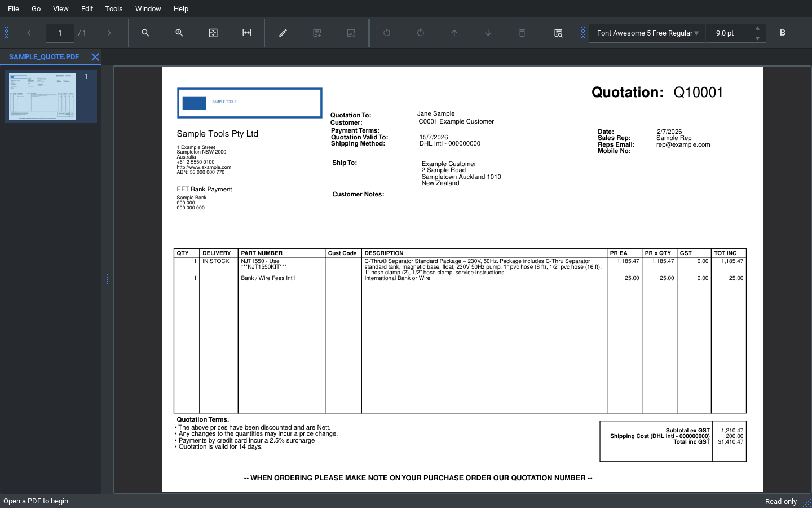This screenshot has width=812, height=508.
Task: Open the Window menu
Action: [148, 8]
